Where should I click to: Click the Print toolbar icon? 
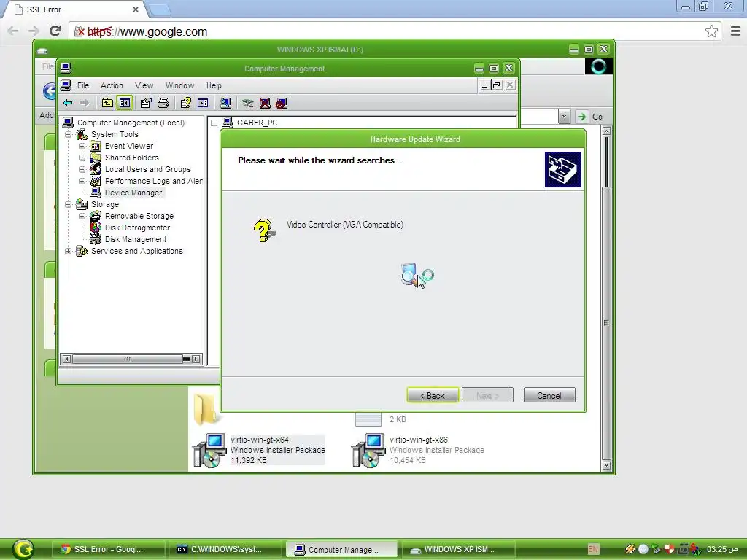tap(163, 103)
